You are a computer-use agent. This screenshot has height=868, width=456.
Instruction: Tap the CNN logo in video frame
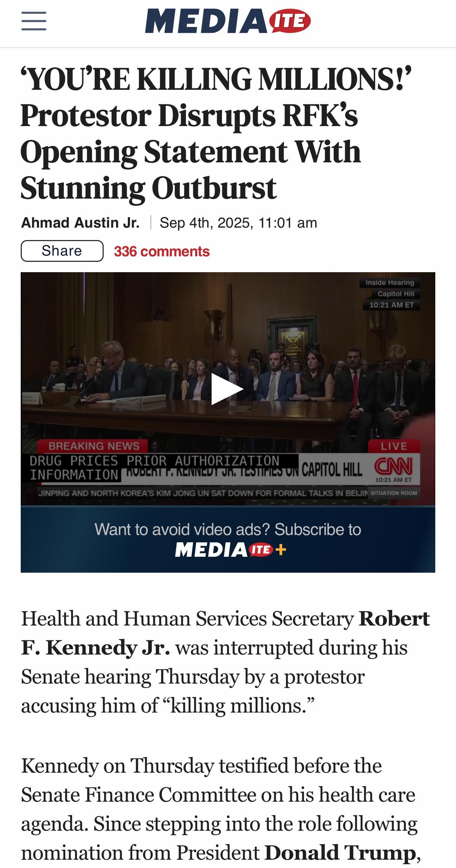tap(394, 466)
